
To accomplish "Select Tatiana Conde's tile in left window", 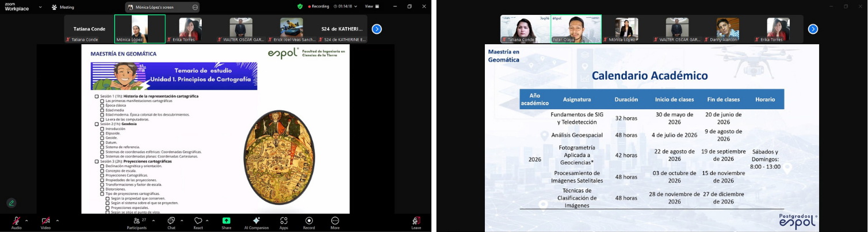I will pyautogui.click(x=89, y=29).
